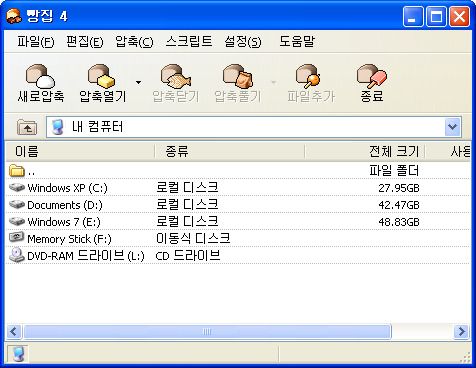Maximize the 빵집 4 window
This screenshot has width=476, height=368.
pyautogui.click(x=436, y=16)
